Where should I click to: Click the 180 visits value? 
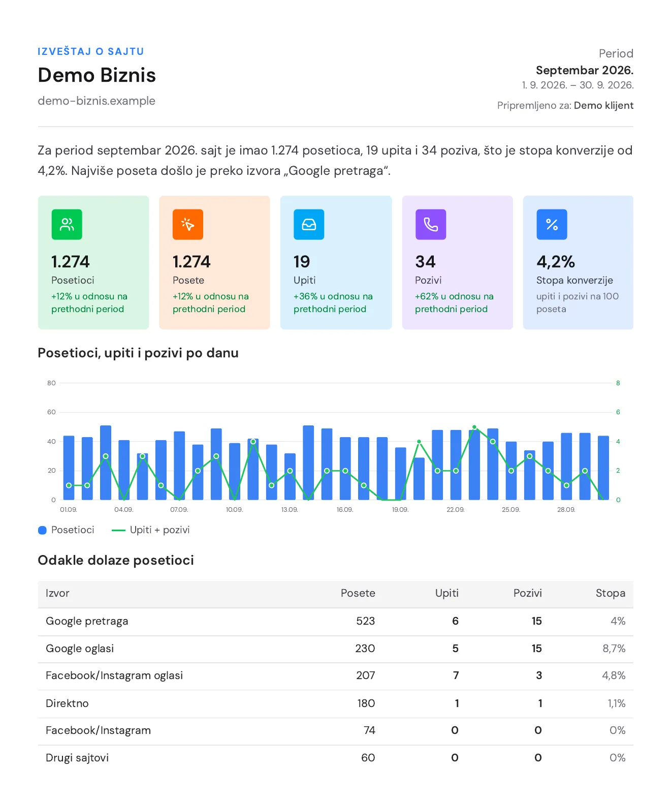(x=366, y=703)
